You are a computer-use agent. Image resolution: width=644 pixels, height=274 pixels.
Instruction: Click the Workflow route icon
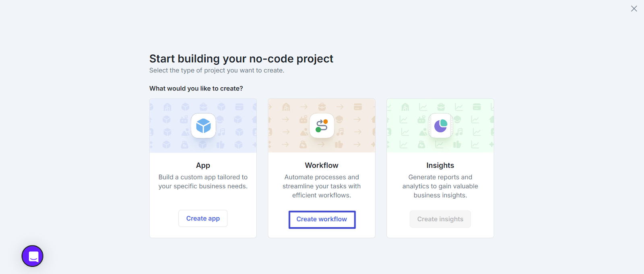click(322, 126)
